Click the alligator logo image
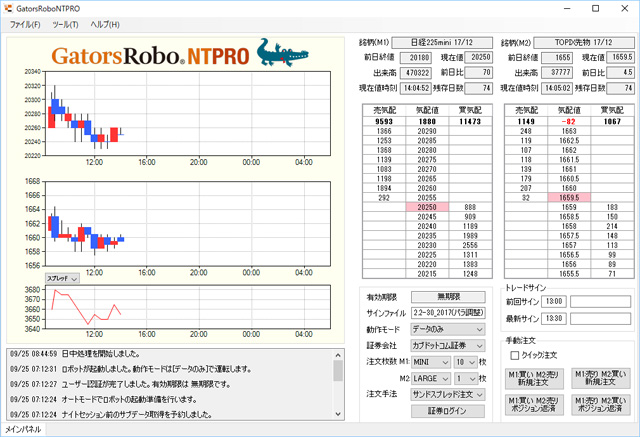The width and height of the screenshot is (640, 437). [282, 53]
